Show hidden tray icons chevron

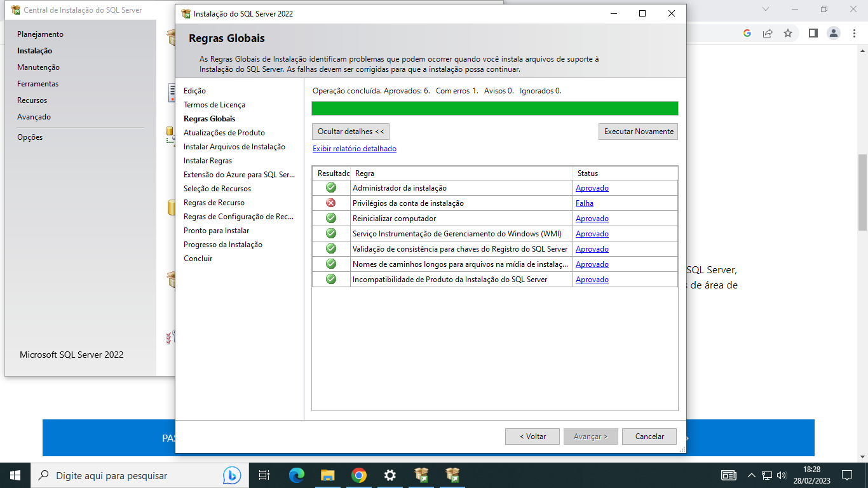(752, 475)
